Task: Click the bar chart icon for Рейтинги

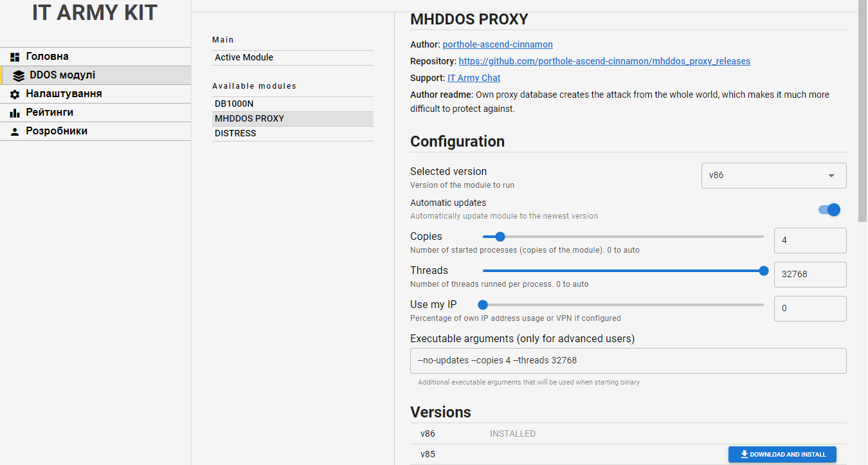Action: coord(15,113)
